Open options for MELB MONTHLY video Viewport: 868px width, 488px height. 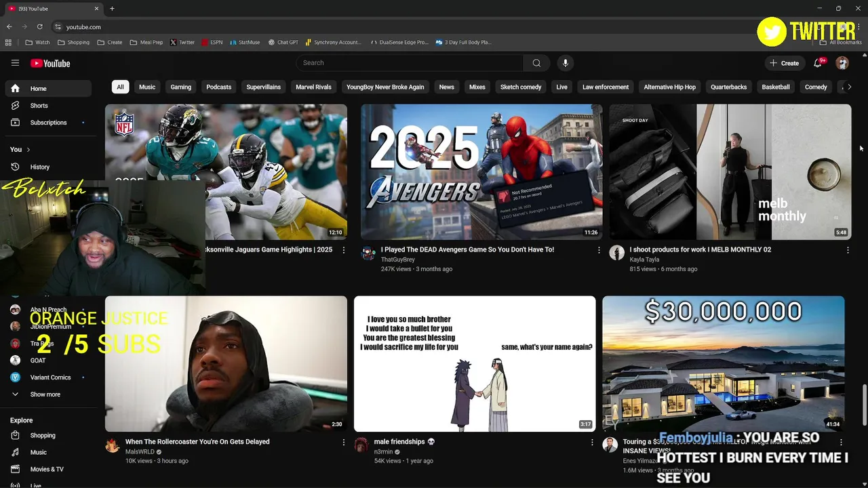tap(848, 250)
